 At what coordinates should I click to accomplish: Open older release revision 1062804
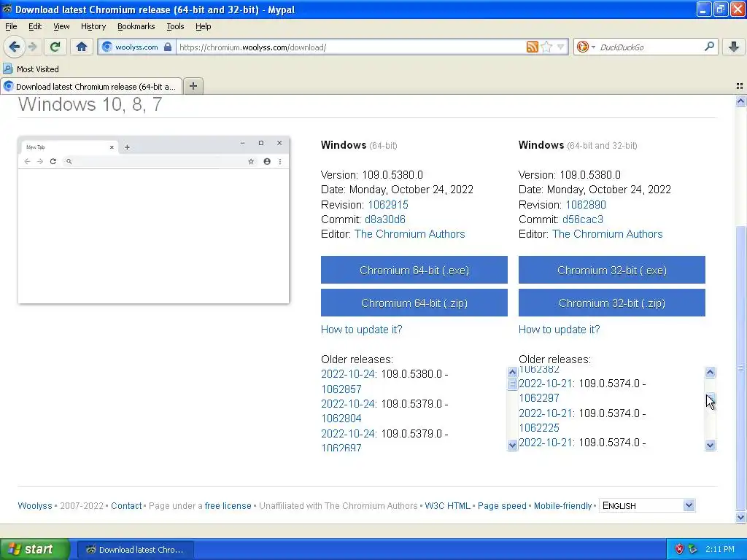341,418
